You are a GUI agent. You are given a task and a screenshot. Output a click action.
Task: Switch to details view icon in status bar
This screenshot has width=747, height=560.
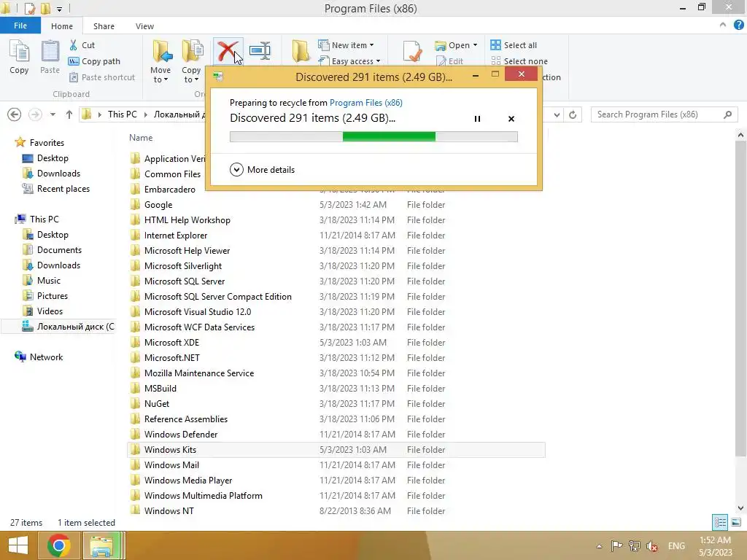(x=720, y=522)
